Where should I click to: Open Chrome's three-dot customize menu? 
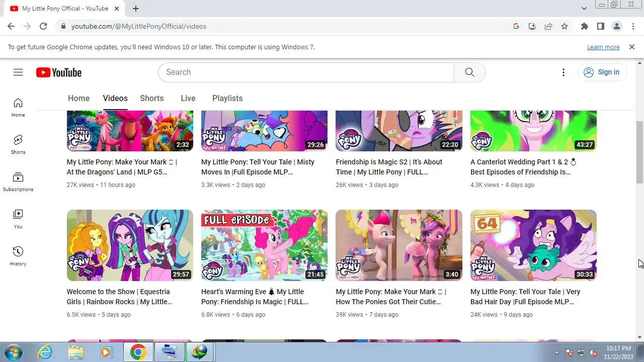pyautogui.click(x=633, y=26)
